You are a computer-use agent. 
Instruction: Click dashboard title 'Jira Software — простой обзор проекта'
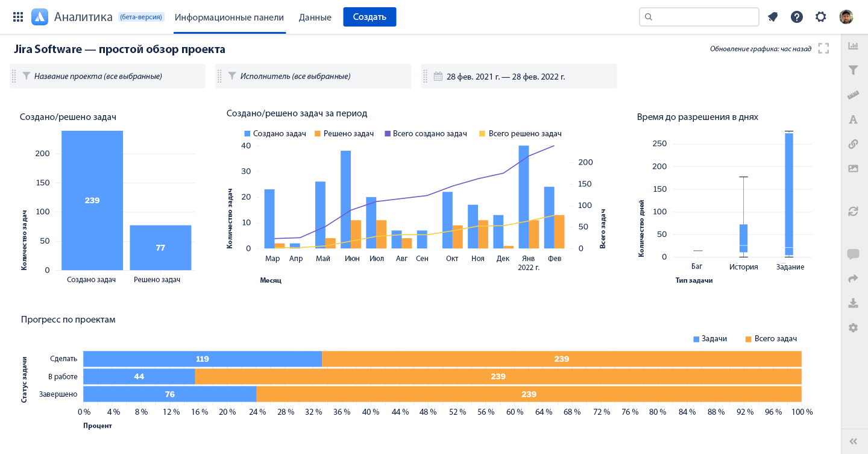pyautogui.click(x=119, y=49)
